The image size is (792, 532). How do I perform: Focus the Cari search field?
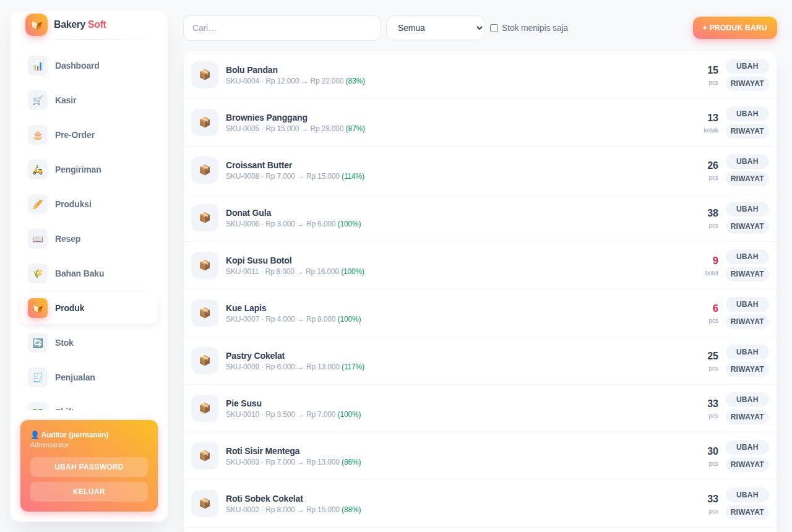282,28
